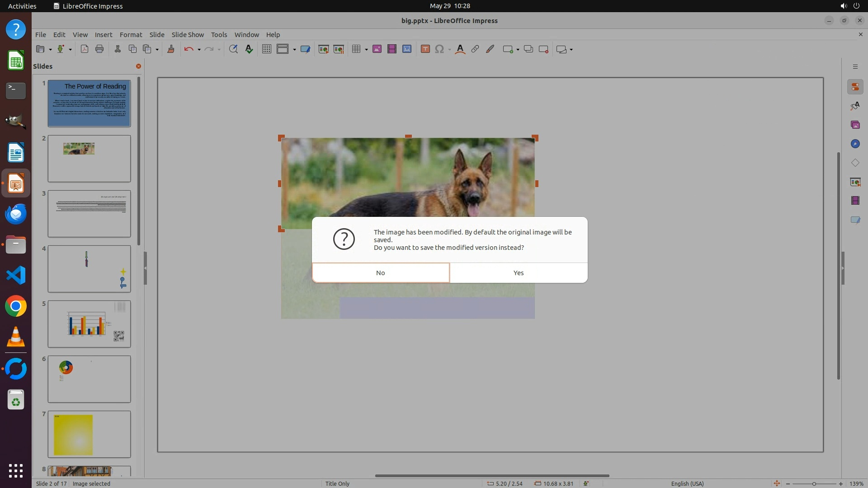The height and width of the screenshot is (488, 868).
Task: Toggle the Display Grid icon
Action: (x=267, y=49)
